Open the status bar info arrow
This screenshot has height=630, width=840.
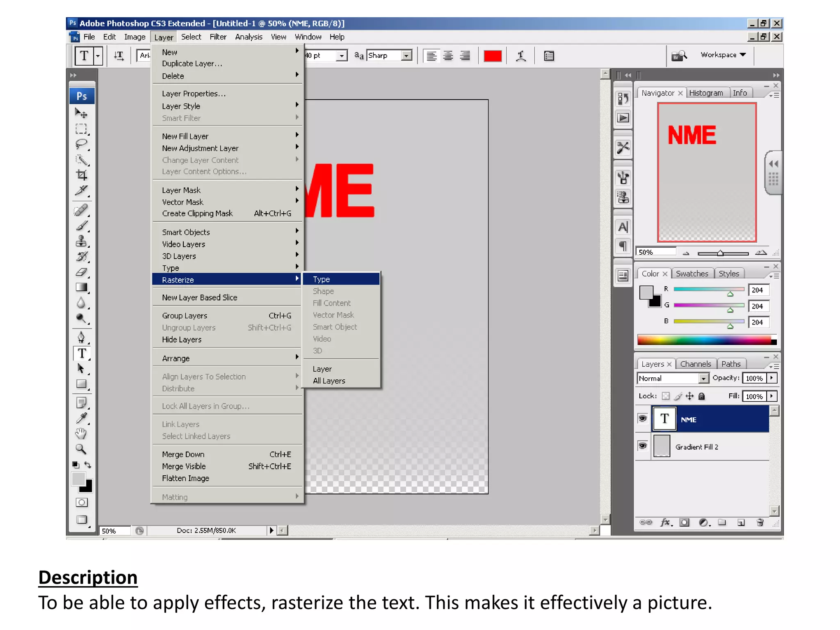[x=271, y=530]
